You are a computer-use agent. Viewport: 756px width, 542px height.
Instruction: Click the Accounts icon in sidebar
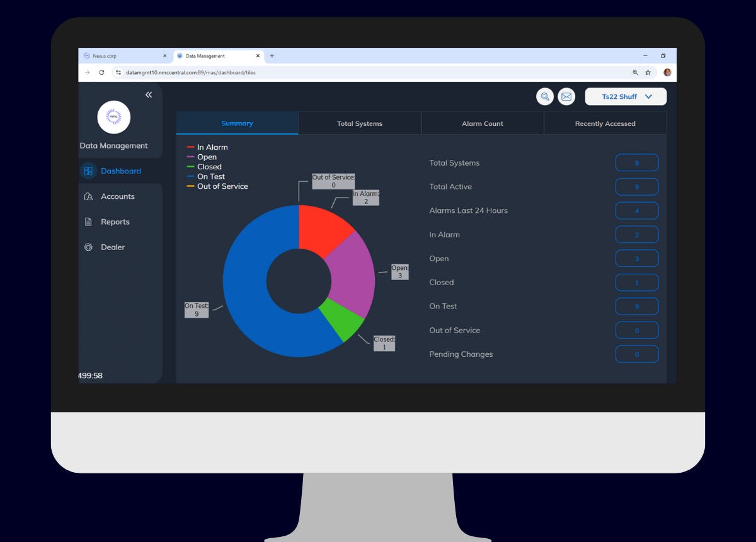point(88,196)
